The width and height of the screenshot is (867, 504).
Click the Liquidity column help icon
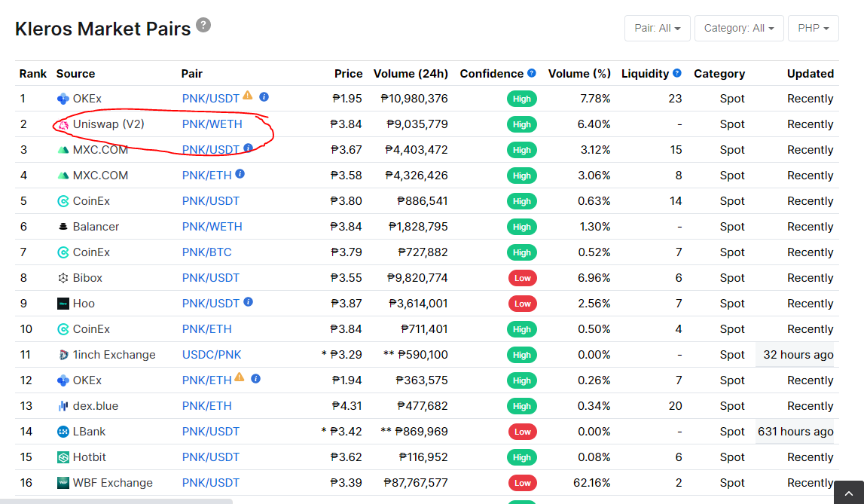tap(676, 73)
